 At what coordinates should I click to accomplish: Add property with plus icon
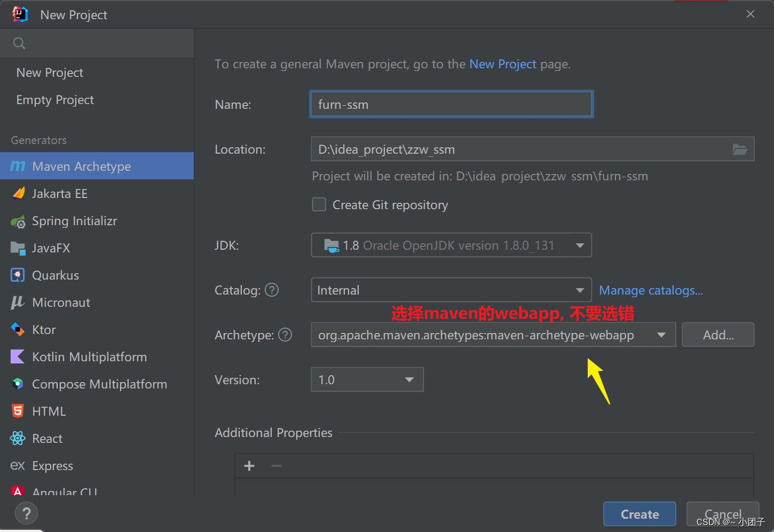click(249, 466)
